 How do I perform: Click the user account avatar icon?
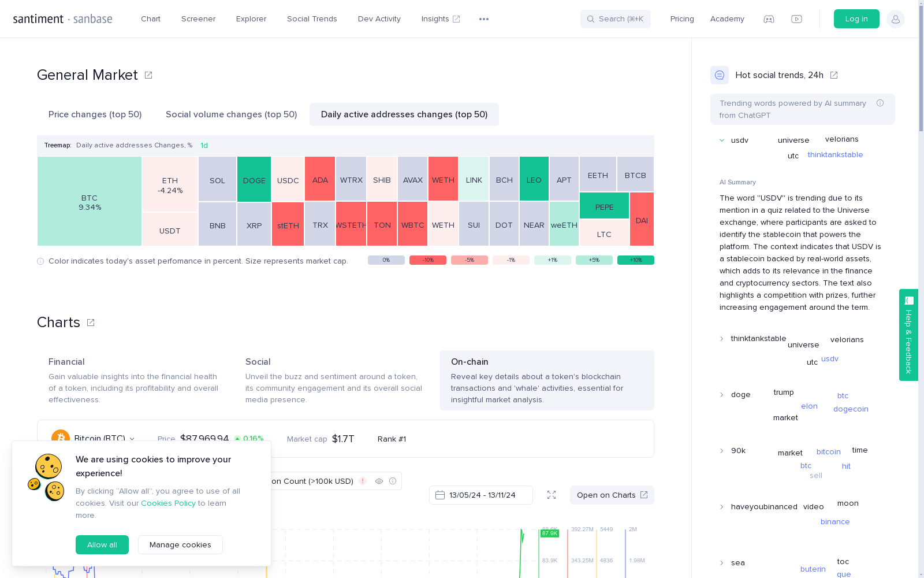[x=896, y=19]
